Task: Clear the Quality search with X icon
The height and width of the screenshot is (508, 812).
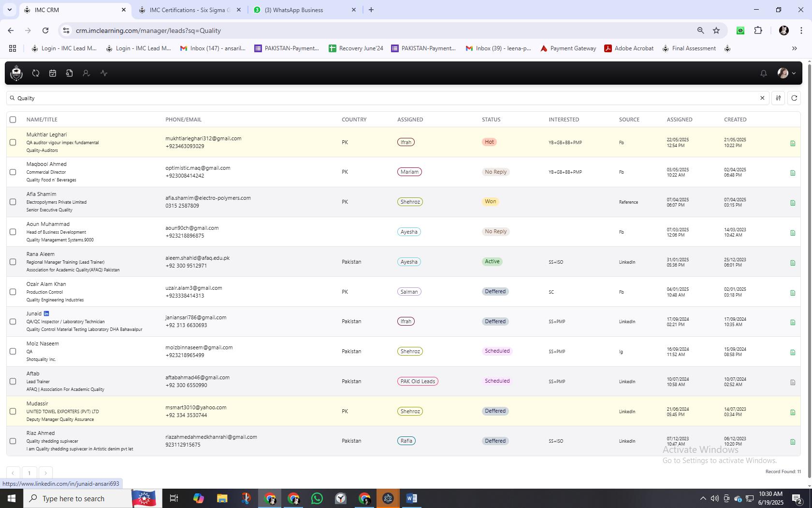Action: pos(762,98)
